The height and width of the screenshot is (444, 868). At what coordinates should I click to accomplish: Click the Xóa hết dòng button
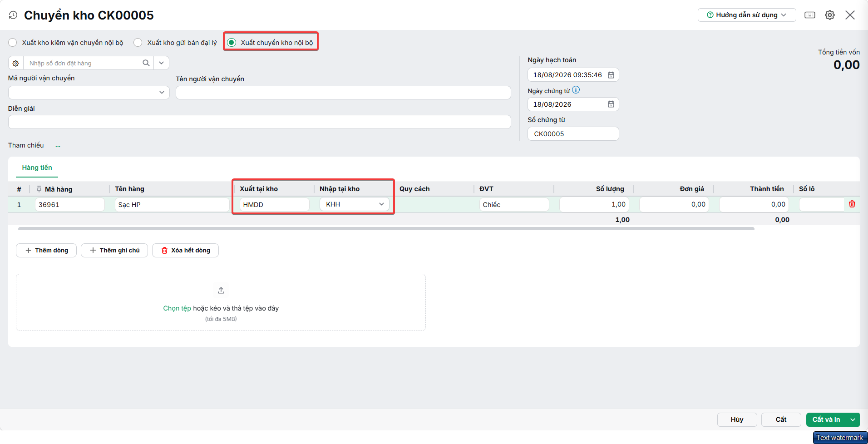pyautogui.click(x=185, y=251)
